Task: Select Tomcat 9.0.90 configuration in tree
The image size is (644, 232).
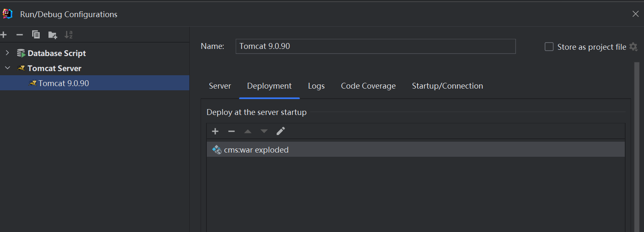Action: 94,83
